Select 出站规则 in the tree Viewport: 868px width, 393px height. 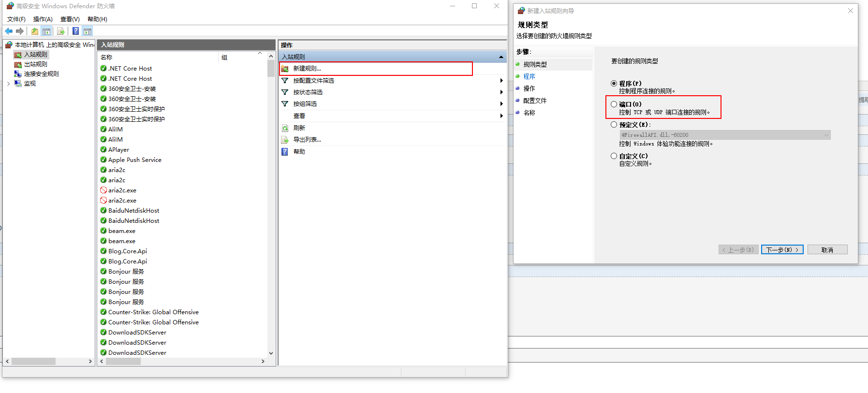[36, 64]
